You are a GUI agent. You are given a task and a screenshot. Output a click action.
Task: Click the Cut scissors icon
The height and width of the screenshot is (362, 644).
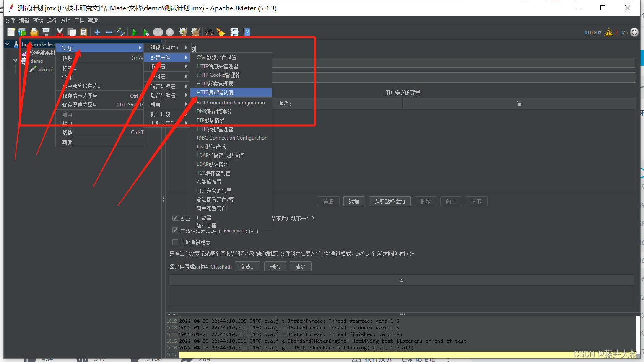[60, 32]
